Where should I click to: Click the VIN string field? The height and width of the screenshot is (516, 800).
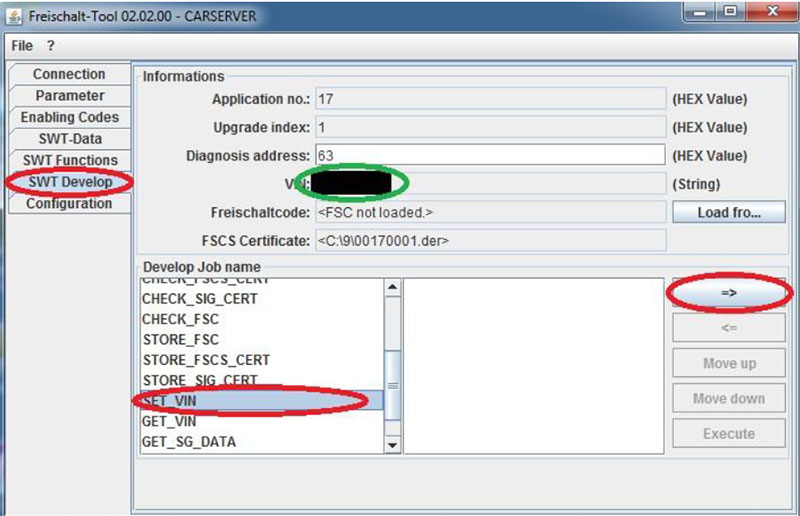[490, 184]
